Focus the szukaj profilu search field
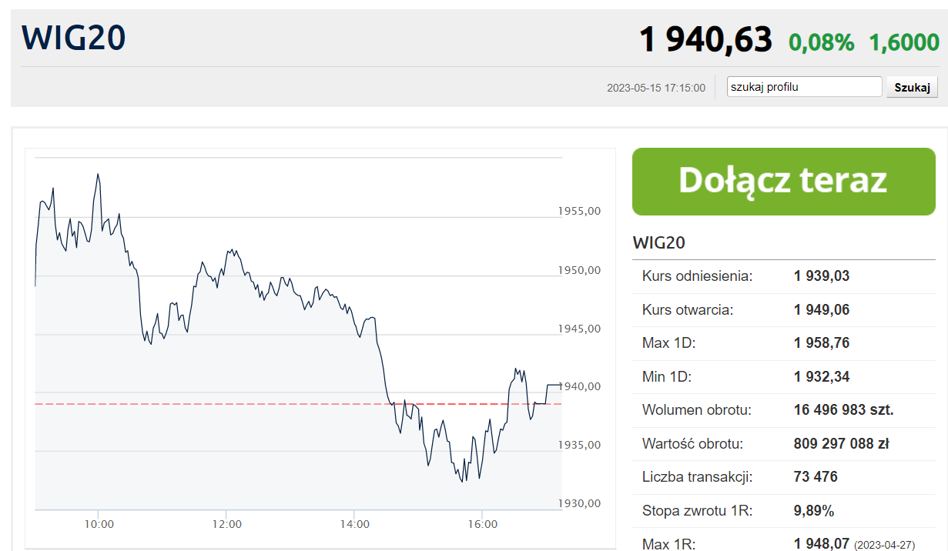Screen dimensions: 948x551 pos(804,86)
